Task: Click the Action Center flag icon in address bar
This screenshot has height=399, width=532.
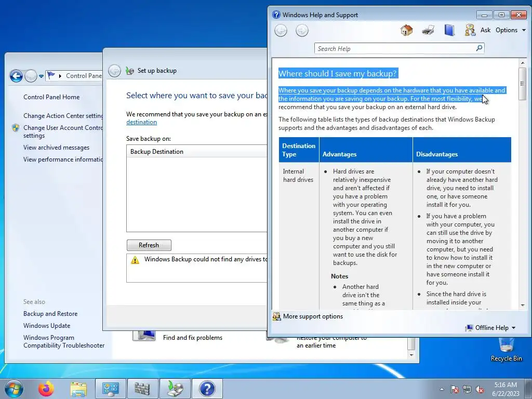Action: click(x=51, y=75)
